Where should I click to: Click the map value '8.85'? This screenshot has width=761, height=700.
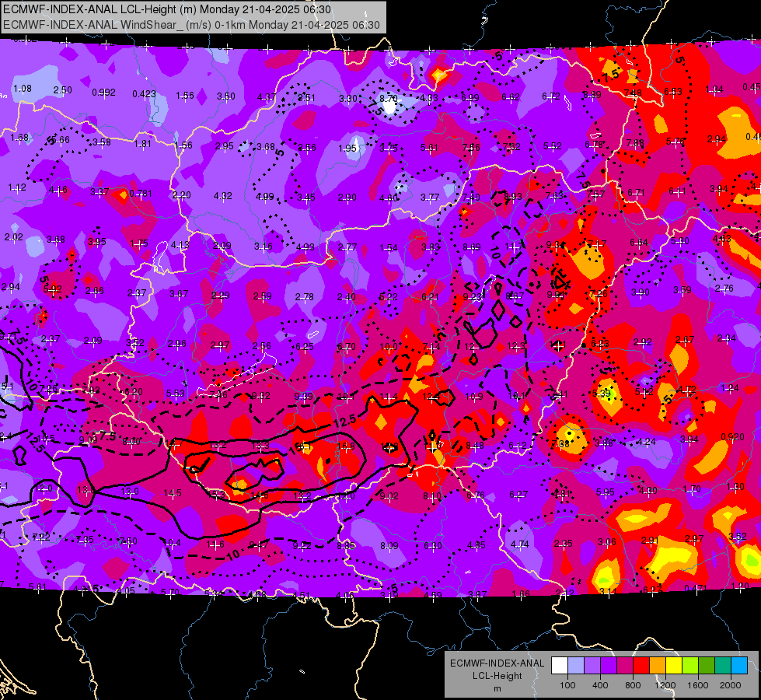coord(346,545)
